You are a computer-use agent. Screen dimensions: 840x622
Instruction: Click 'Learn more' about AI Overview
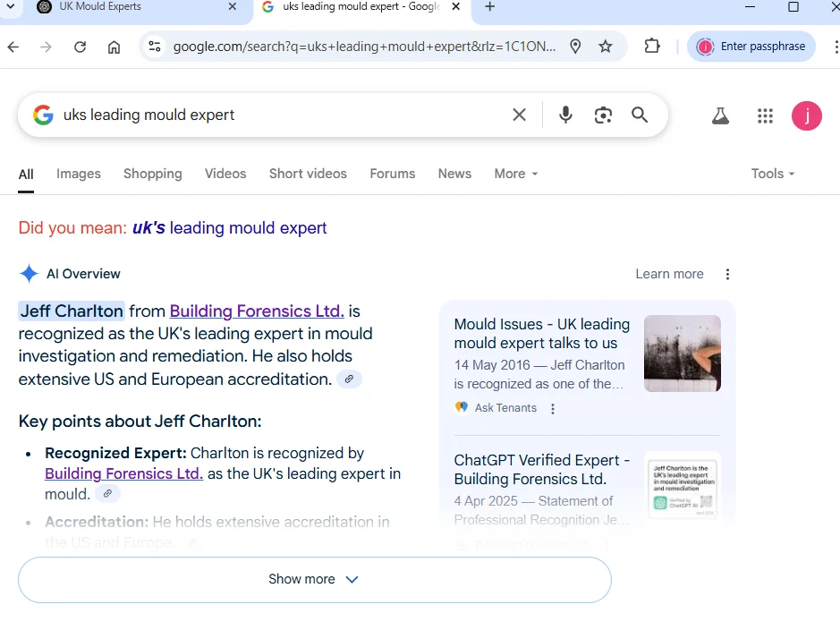point(670,274)
